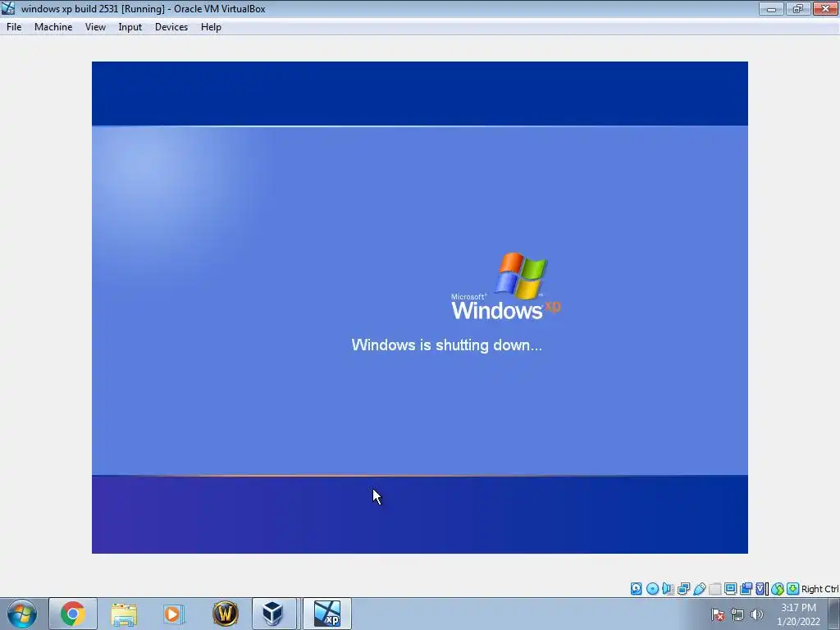Viewport: 840px width, 630px height.
Task: Click the Right Ctrl host key label
Action: [820, 589]
